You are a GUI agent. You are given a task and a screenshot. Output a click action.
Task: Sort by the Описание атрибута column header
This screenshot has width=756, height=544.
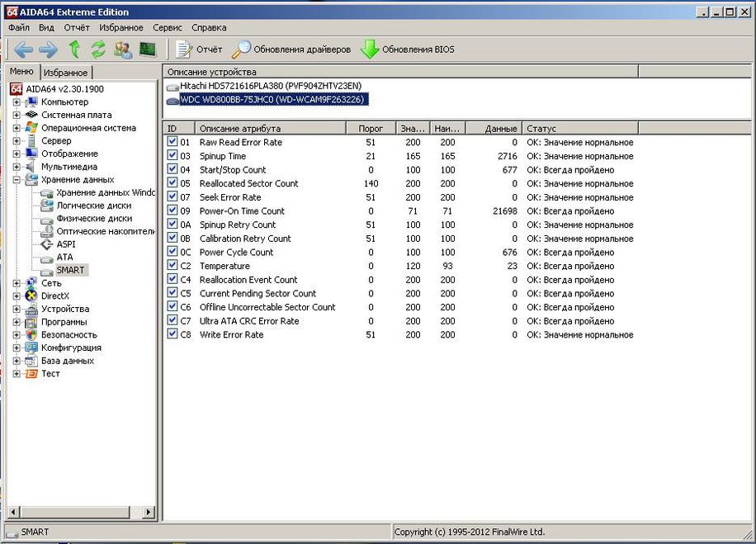click(271, 128)
